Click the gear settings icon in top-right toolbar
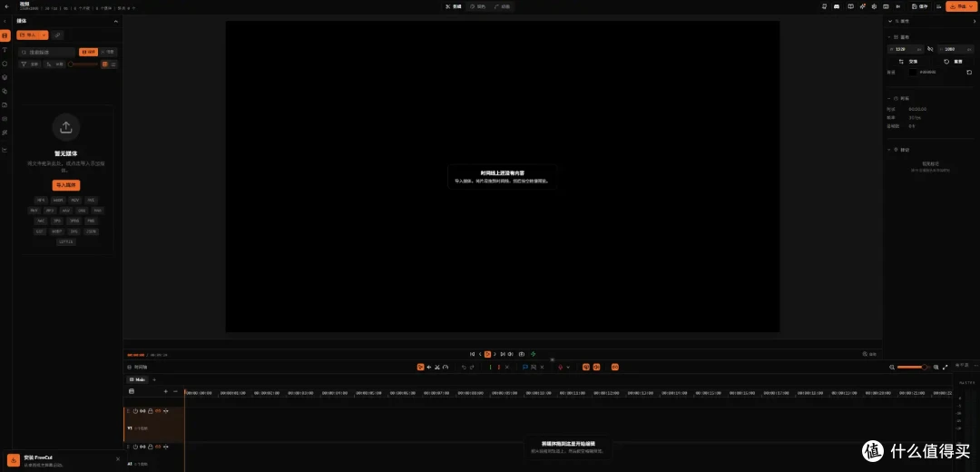 [x=875, y=6]
